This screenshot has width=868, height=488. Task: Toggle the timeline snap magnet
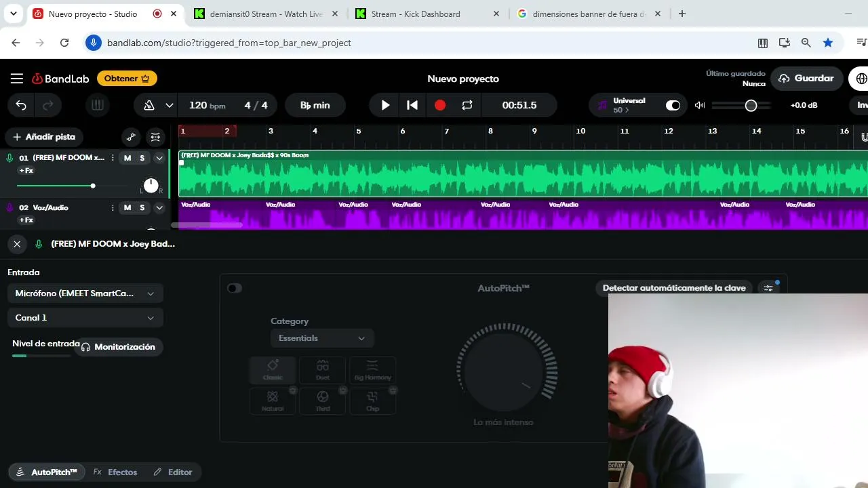(x=864, y=137)
